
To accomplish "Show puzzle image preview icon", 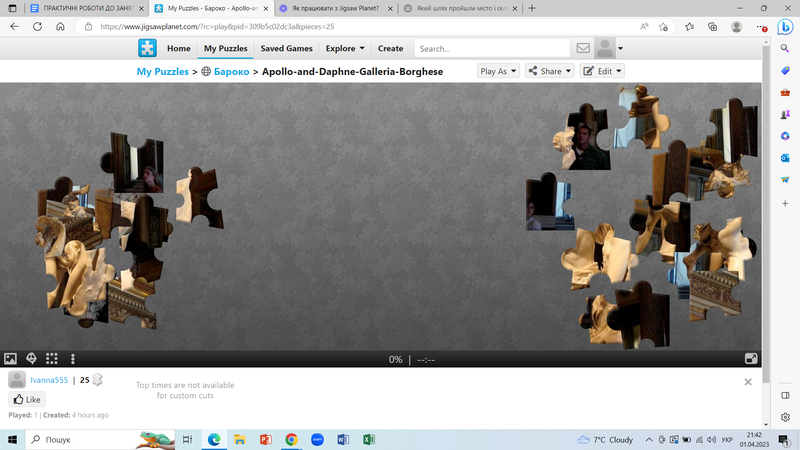I will [x=10, y=359].
